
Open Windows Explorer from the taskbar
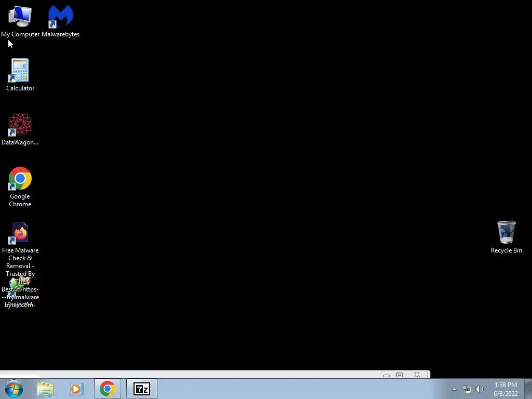click(x=45, y=389)
